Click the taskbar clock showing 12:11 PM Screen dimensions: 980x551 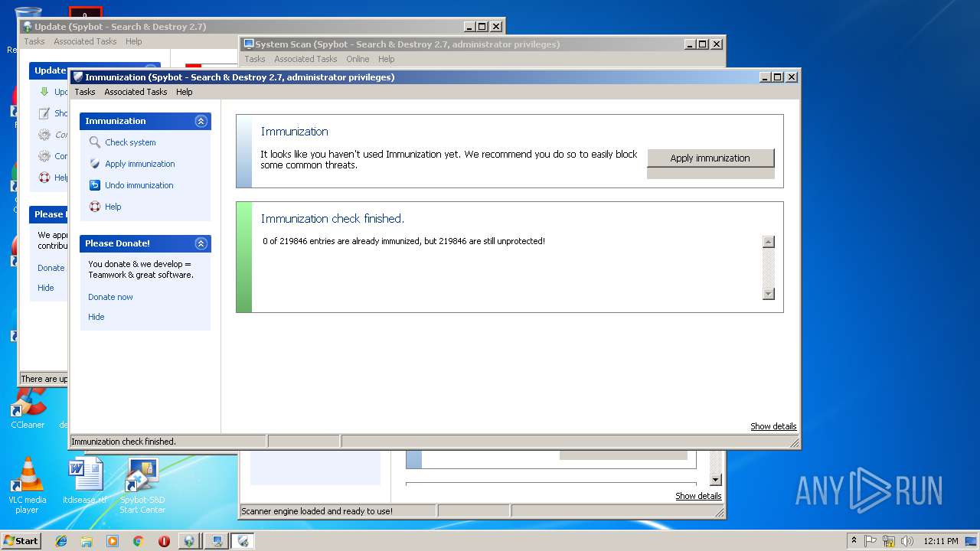940,541
